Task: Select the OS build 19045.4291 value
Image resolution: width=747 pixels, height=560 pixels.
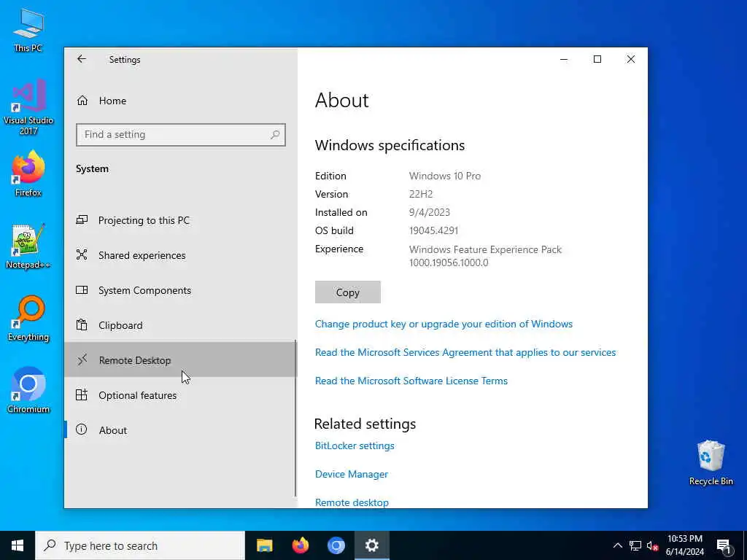Action: (433, 230)
